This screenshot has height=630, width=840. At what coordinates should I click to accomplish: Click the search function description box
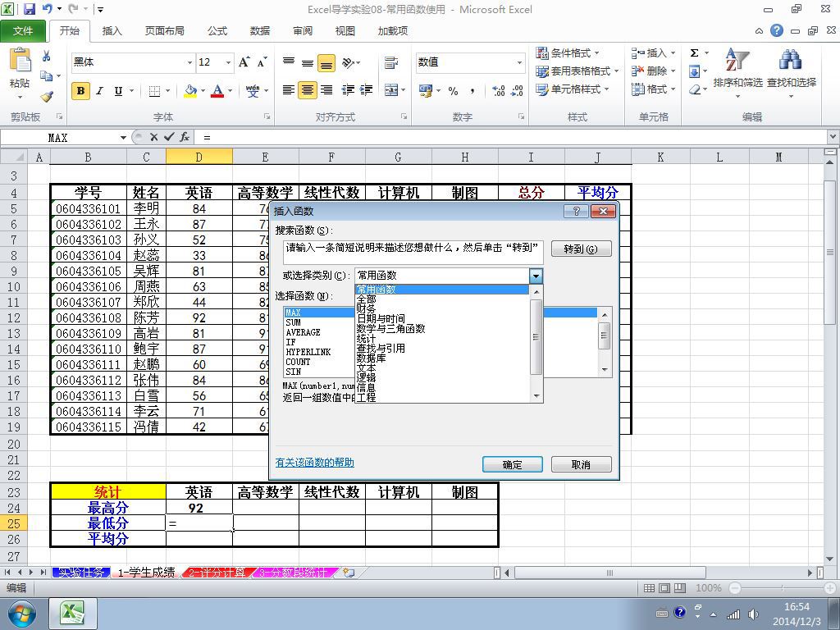413,252
